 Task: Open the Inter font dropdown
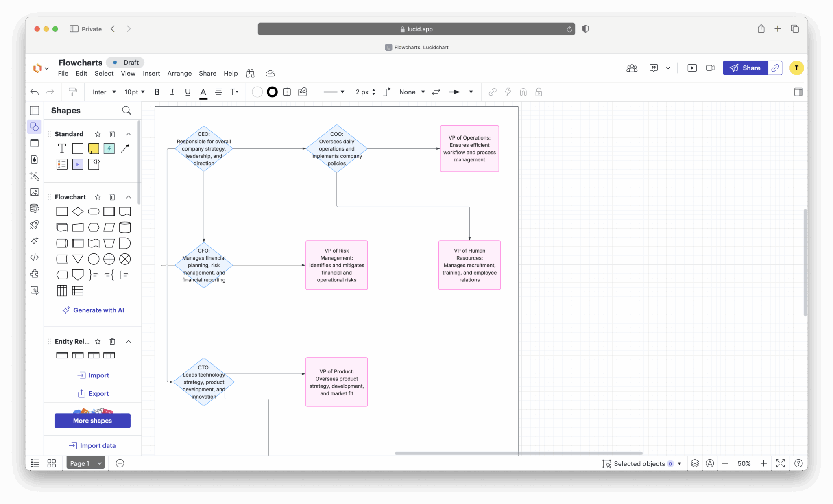pos(104,92)
